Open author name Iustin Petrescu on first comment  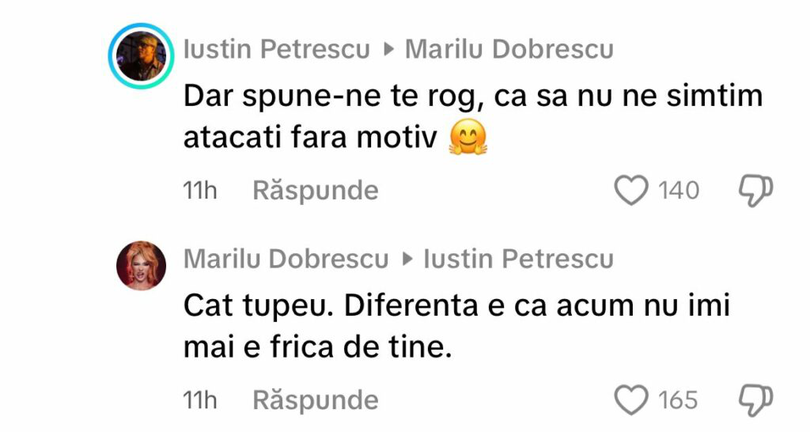tap(278, 49)
